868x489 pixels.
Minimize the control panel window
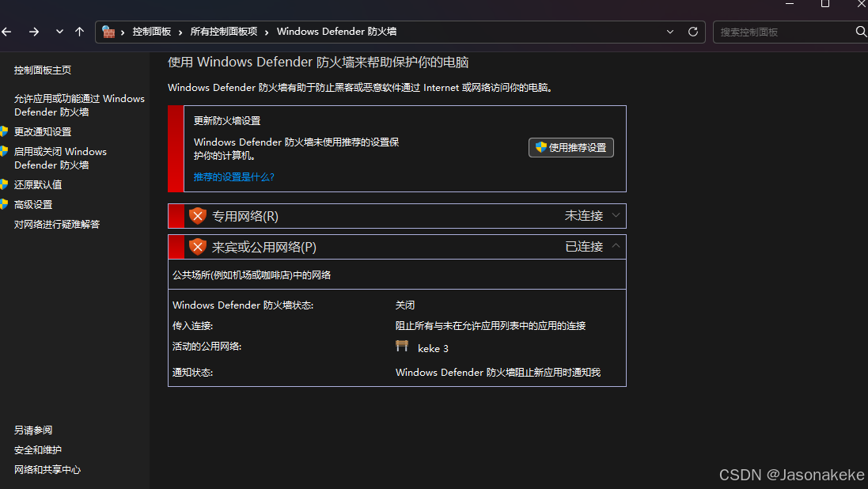tap(790, 5)
